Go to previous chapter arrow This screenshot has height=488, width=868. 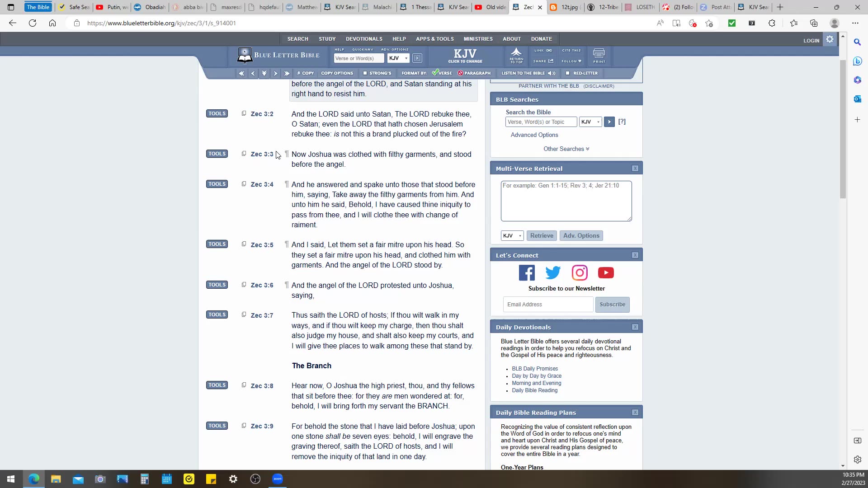[x=253, y=73]
